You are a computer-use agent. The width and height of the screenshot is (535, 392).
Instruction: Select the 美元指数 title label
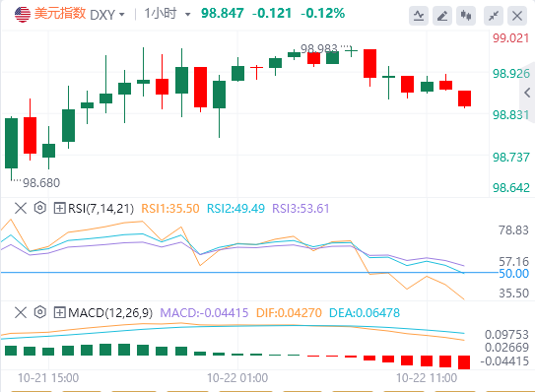(x=60, y=14)
